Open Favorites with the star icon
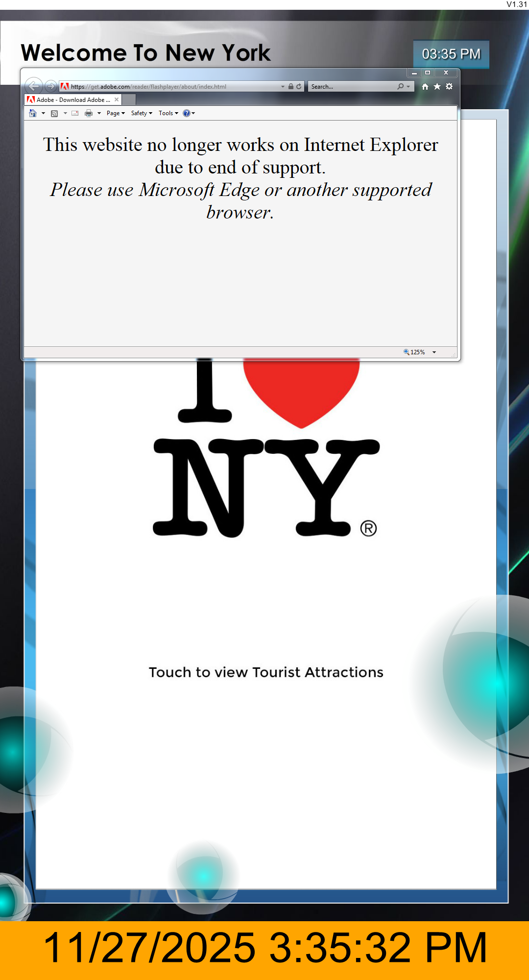 click(437, 86)
